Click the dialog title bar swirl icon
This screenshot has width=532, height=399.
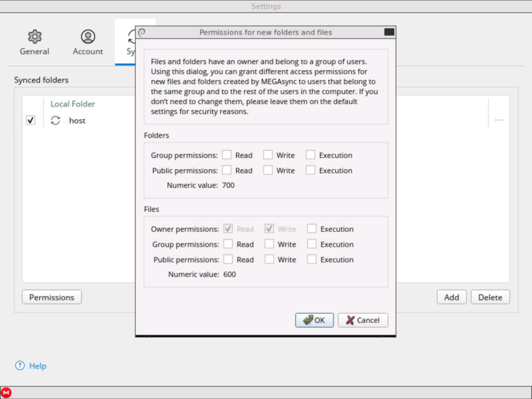(142, 32)
